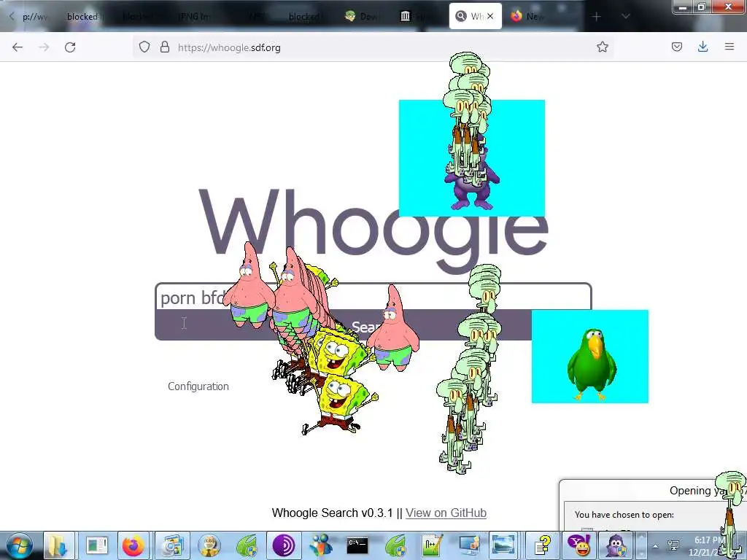Switch to the tab with building icon
This screenshot has width=747, height=560.
(x=414, y=17)
